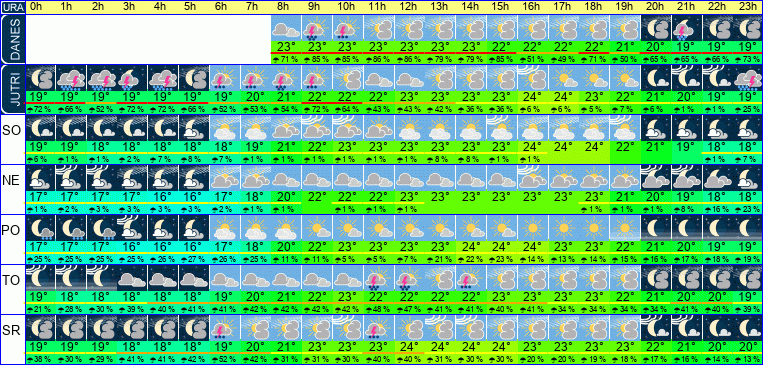Select the DANES 8h cloudy icon
Screen dimensions: 763x365
[286, 28]
